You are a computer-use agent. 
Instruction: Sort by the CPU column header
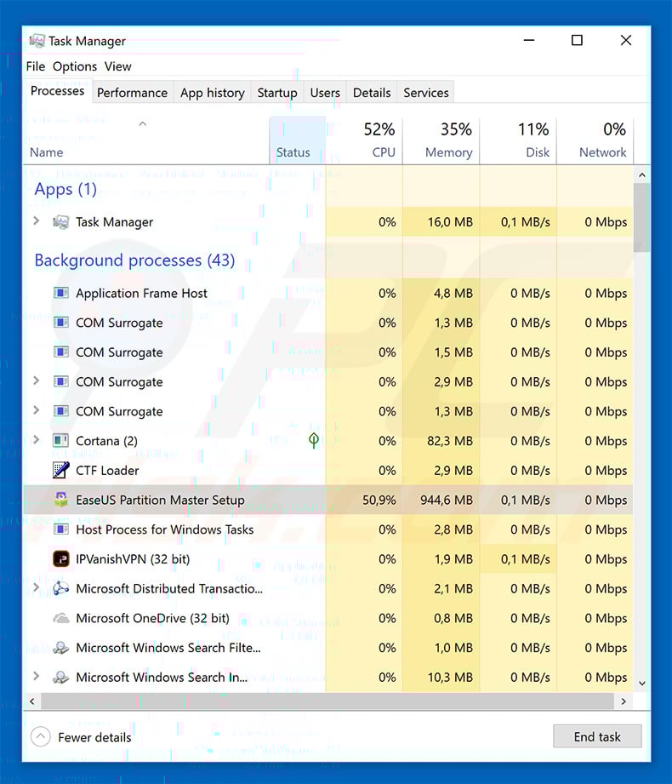364,140
